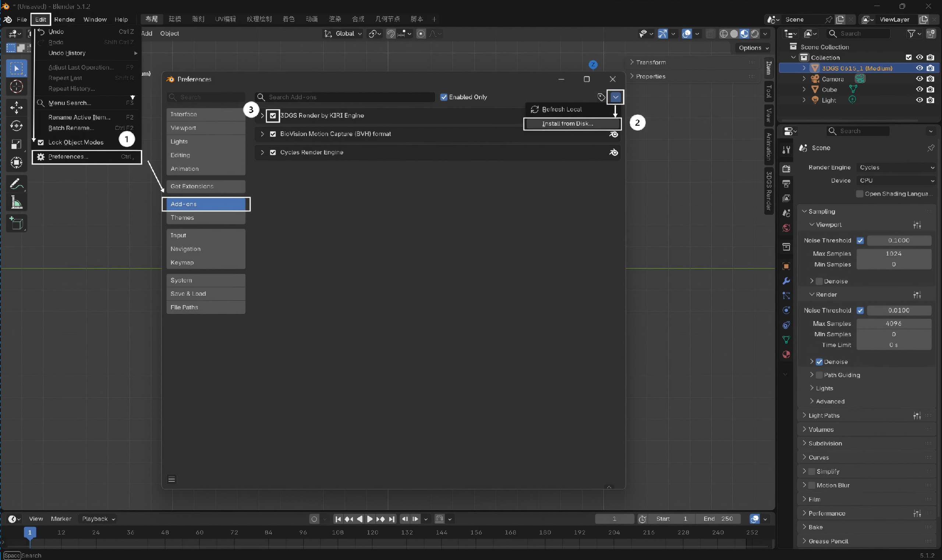942x560 pixels.
Task: Select the Themes preferences section
Action: click(x=206, y=218)
